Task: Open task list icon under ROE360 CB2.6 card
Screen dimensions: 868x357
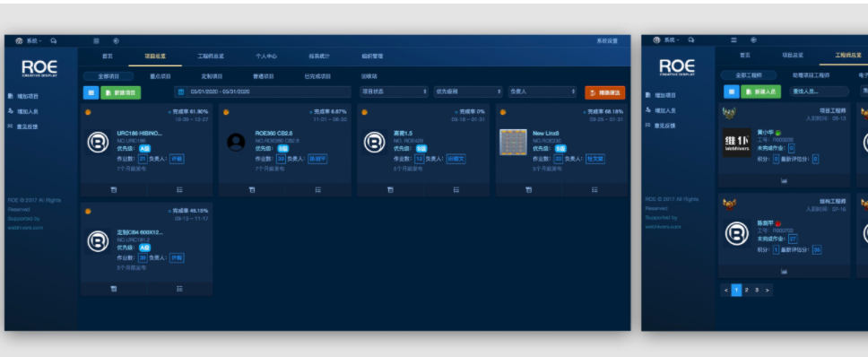Action: tap(317, 190)
